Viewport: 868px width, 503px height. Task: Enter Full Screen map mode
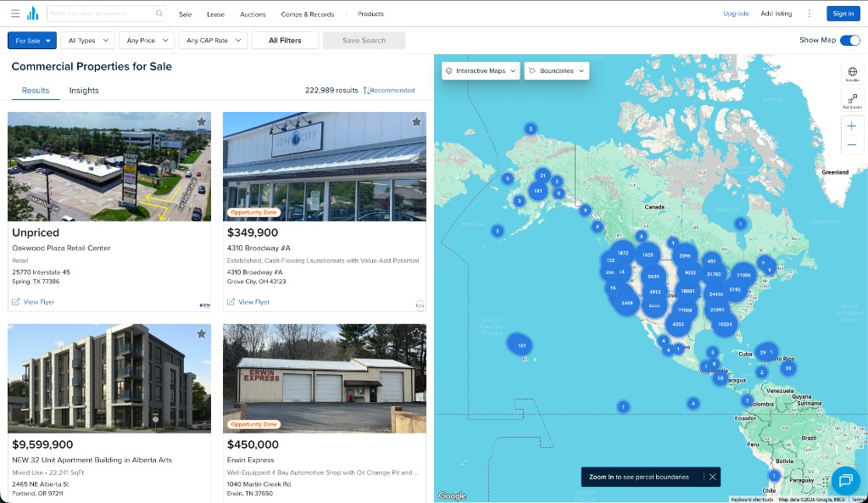tap(851, 99)
